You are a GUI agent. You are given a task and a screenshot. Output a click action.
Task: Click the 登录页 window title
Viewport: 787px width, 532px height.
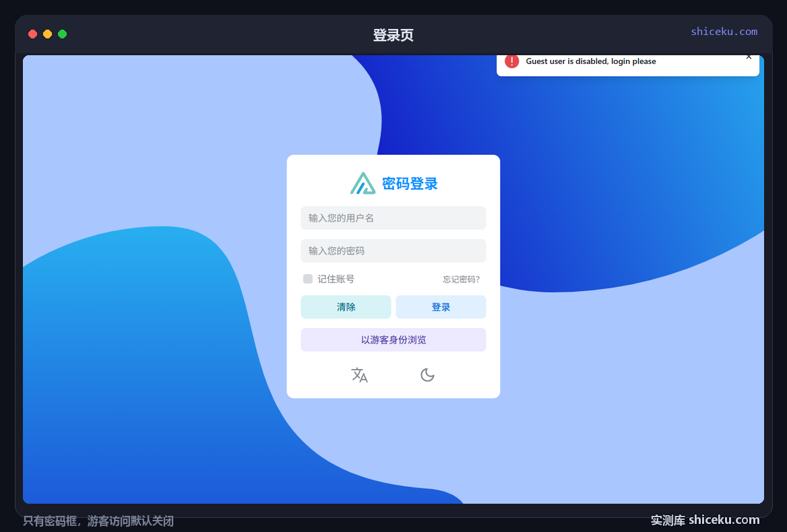393,35
